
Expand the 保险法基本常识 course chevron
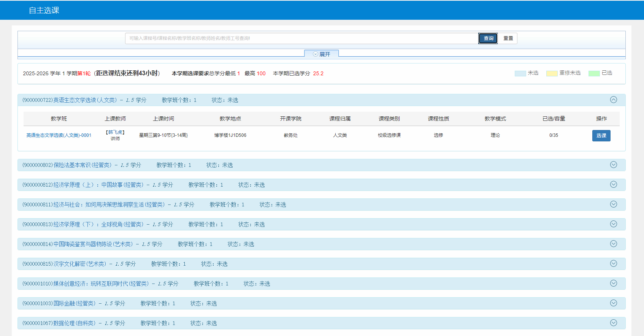point(613,165)
